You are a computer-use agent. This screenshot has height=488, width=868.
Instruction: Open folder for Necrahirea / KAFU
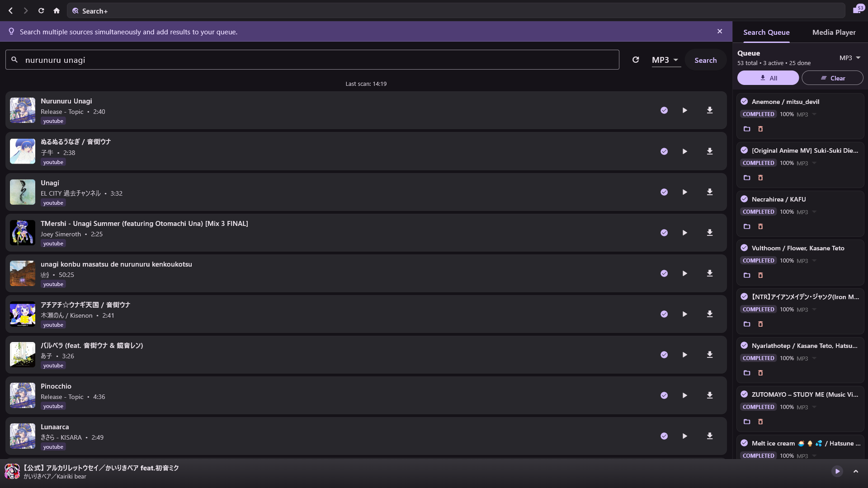[747, 226]
